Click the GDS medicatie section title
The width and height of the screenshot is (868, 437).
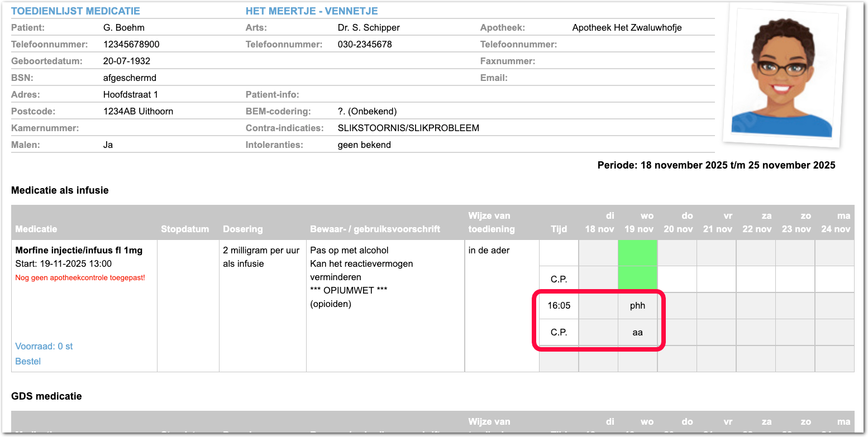pyautogui.click(x=46, y=396)
